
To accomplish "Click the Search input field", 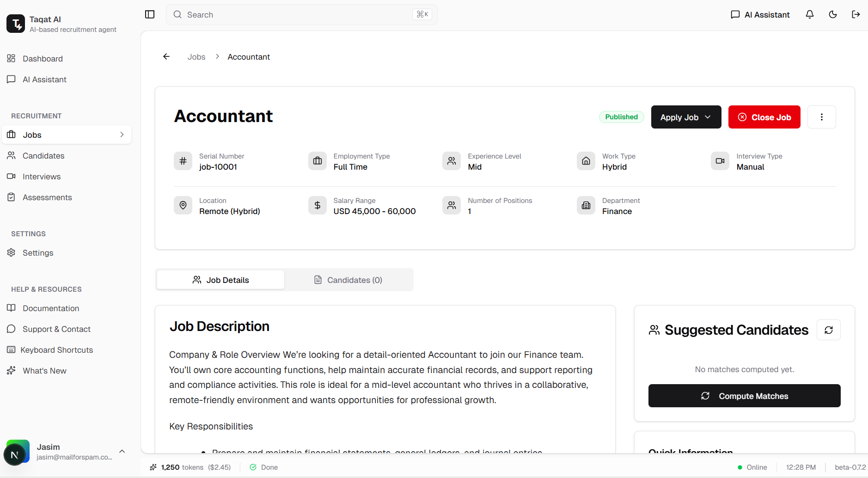I will (296, 15).
